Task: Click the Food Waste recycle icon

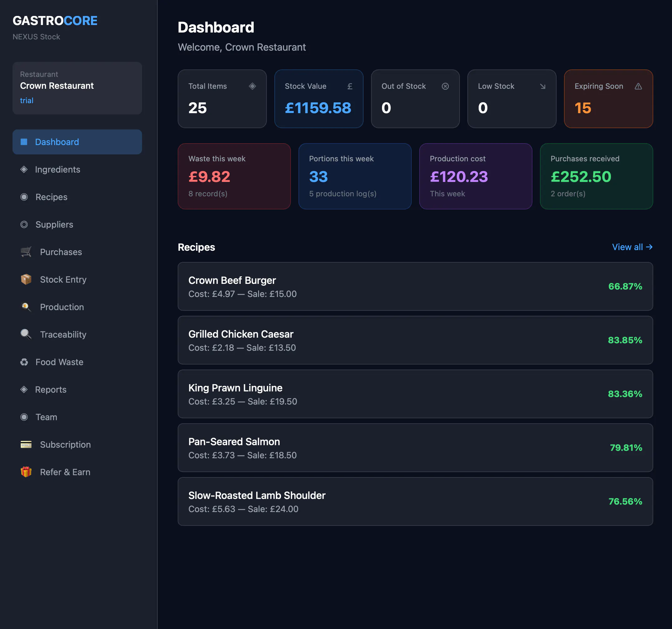Action: (x=24, y=362)
